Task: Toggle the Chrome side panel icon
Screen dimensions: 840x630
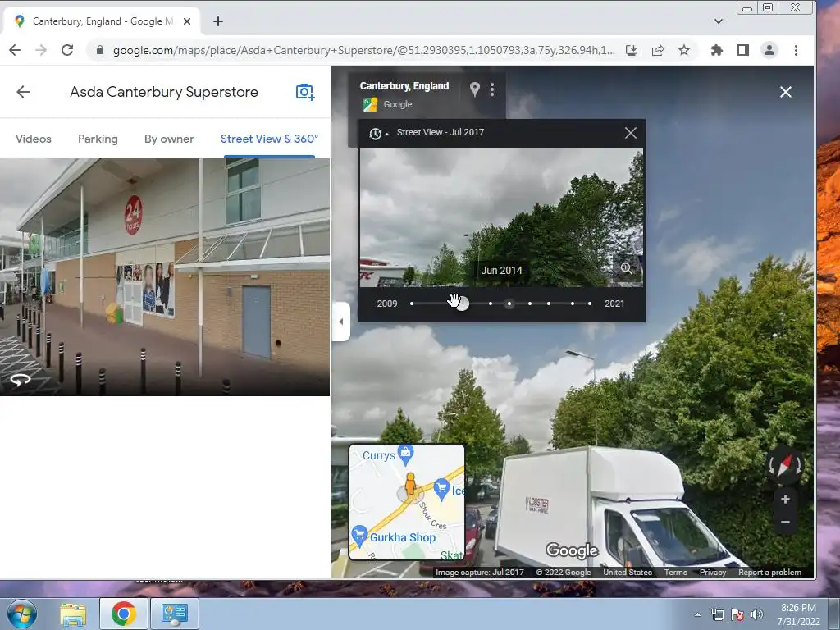Action: coord(743,50)
